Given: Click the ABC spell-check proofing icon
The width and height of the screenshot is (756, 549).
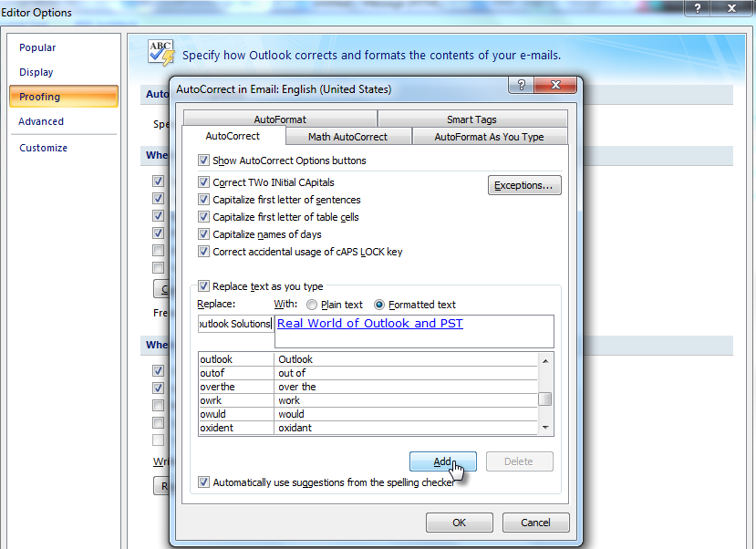Looking at the screenshot, I should click(x=159, y=51).
